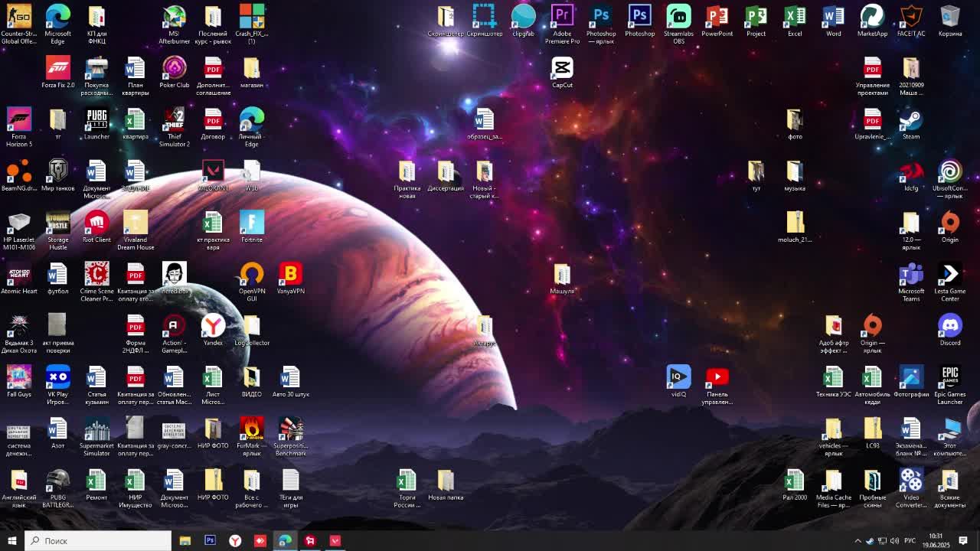Open taskbar clock and calendar
Viewport: 980px width, 551px height.
pyautogui.click(x=936, y=541)
